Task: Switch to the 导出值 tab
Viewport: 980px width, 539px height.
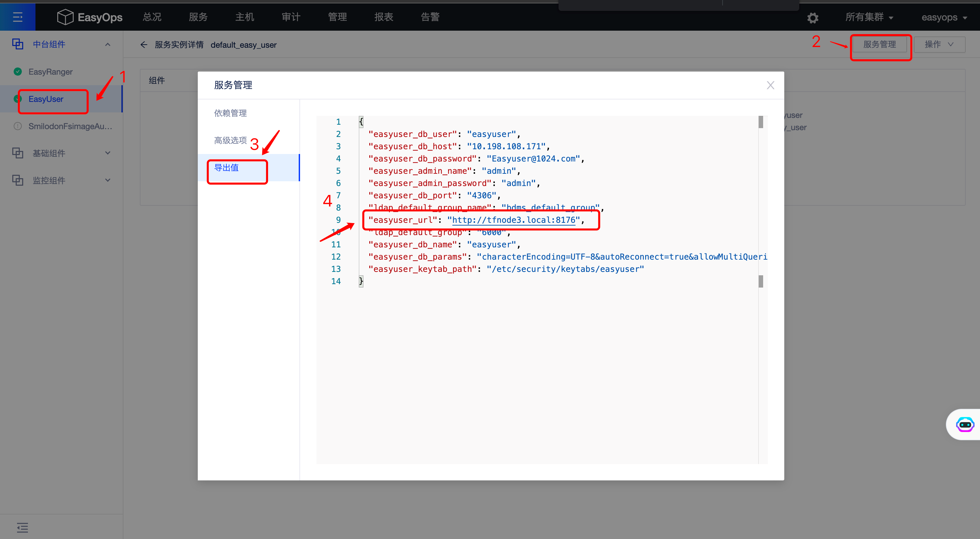Action: tap(226, 168)
